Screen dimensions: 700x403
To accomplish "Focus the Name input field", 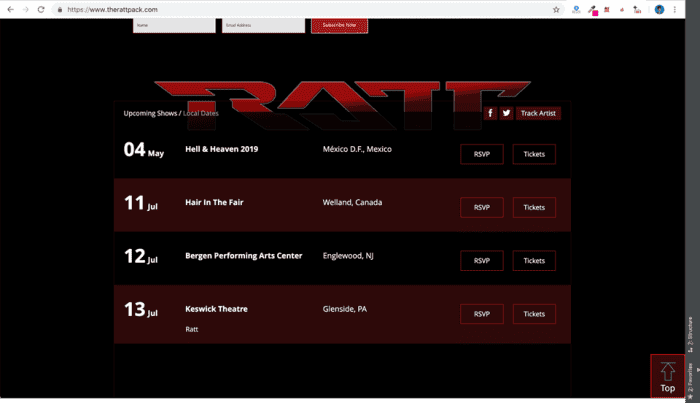I will [x=174, y=25].
